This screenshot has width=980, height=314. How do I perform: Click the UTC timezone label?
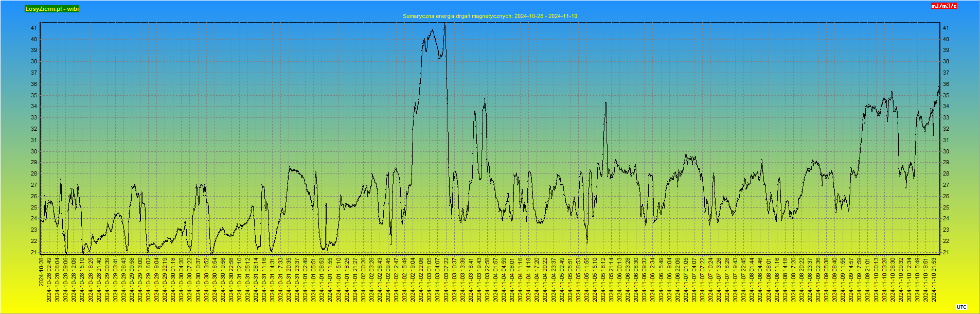(961, 307)
